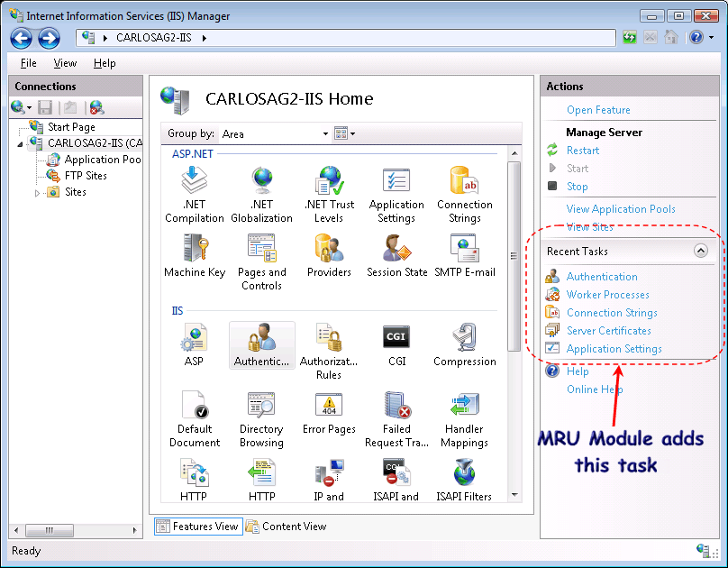
Task: Click the Help link in Actions pane
Action: 578,371
